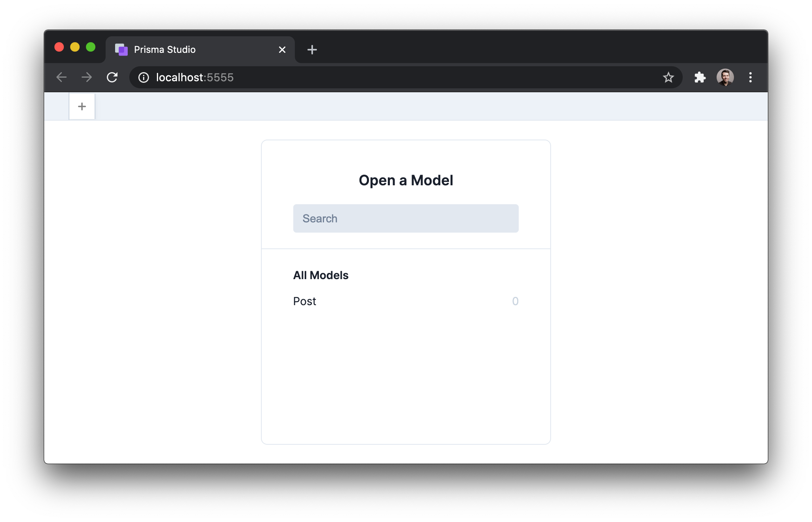Click the reload page icon
The height and width of the screenshot is (522, 812).
pyautogui.click(x=112, y=77)
